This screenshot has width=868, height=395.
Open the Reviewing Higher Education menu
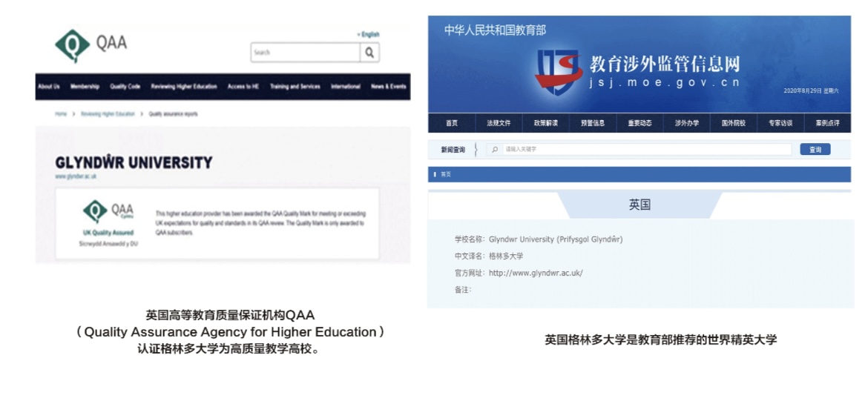tap(184, 86)
